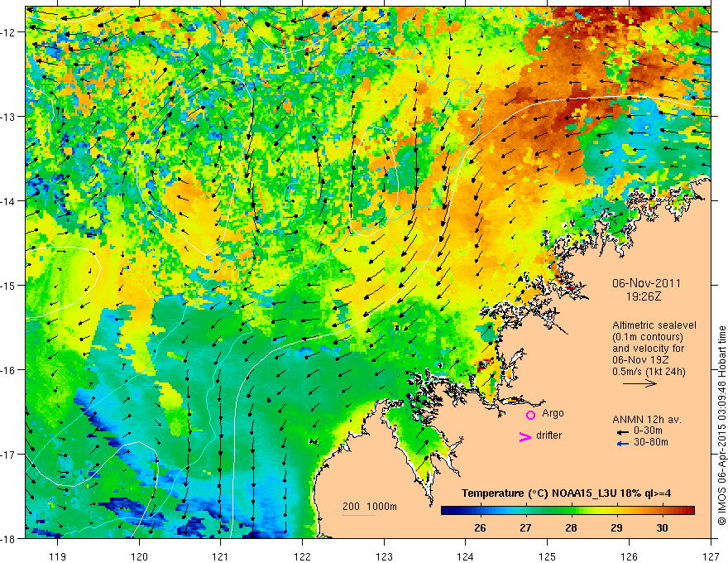728x563 pixels.
Task: Click latitude axis label -12
Action: (x=9, y=32)
